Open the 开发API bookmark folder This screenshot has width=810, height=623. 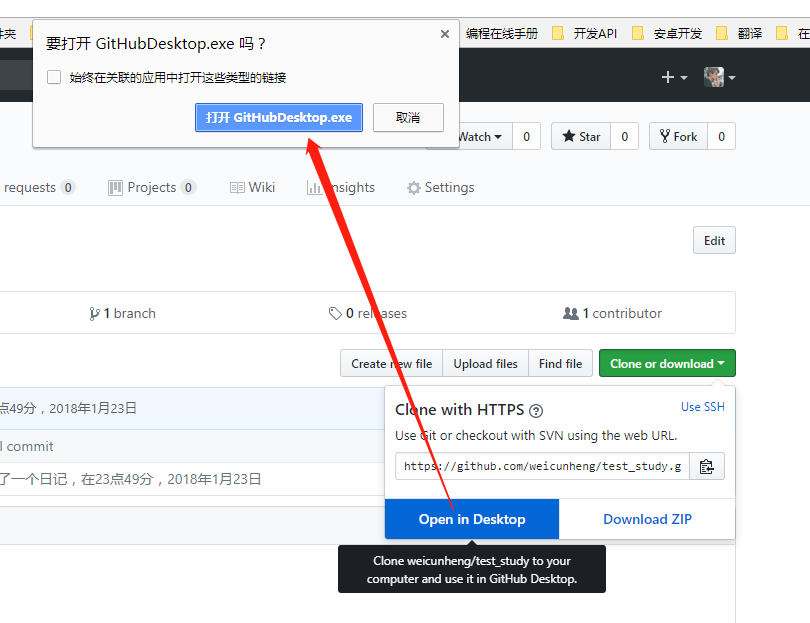585,34
